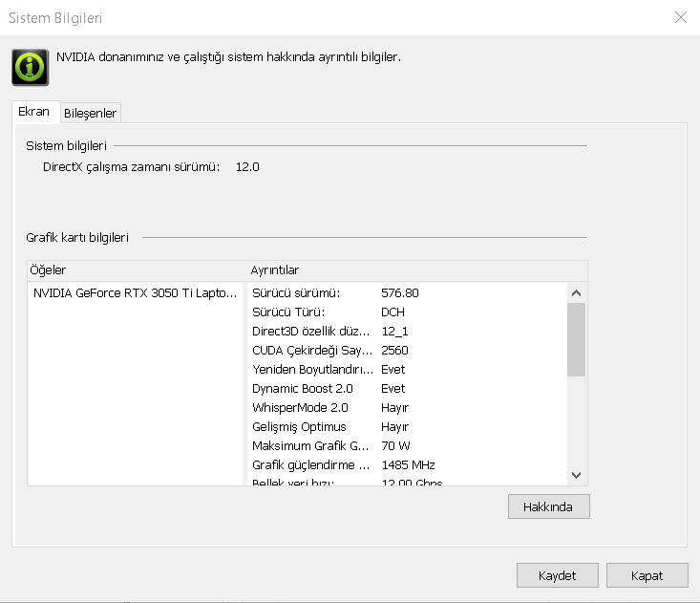Image resolution: width=700 pixels, height=603 pixels.
Task: Select the Gelişmiş Optimus row
Action: (407, 427)
